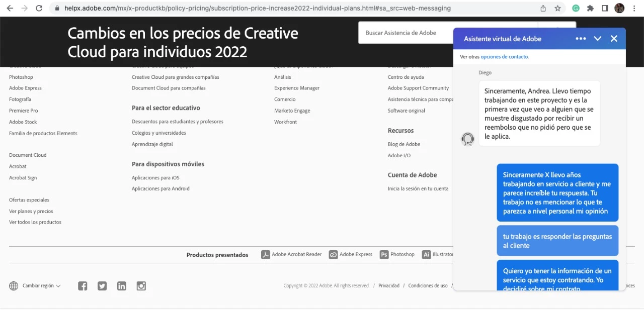Open the Colegios y universidades link

tap(159, 133)
